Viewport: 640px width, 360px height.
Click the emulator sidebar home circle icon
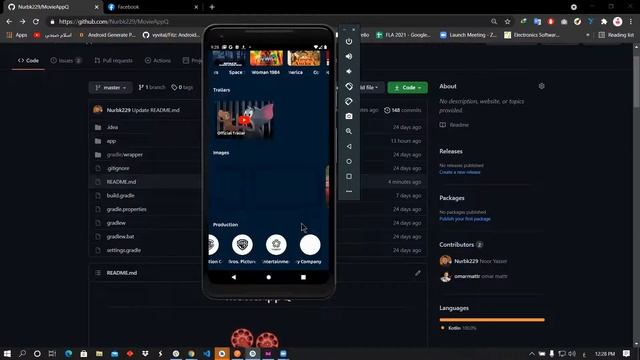(x=349, y=161)
